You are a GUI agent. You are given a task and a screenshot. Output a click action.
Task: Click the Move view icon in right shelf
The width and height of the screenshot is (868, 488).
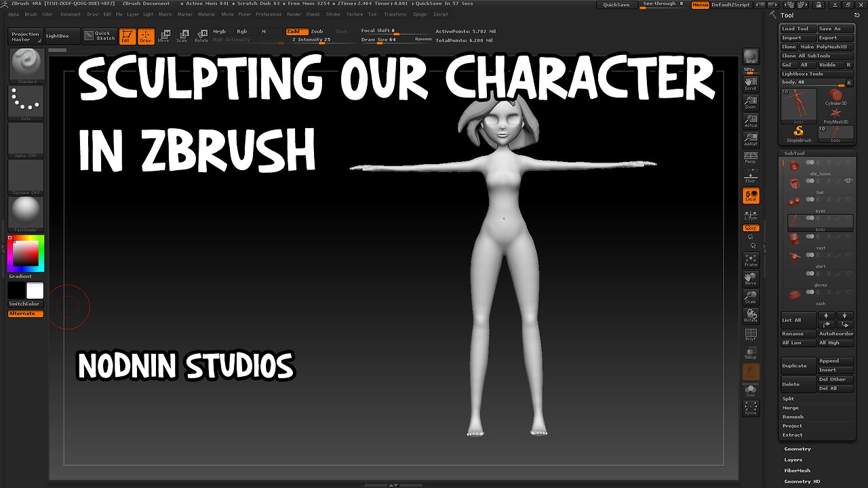[751, 279]
